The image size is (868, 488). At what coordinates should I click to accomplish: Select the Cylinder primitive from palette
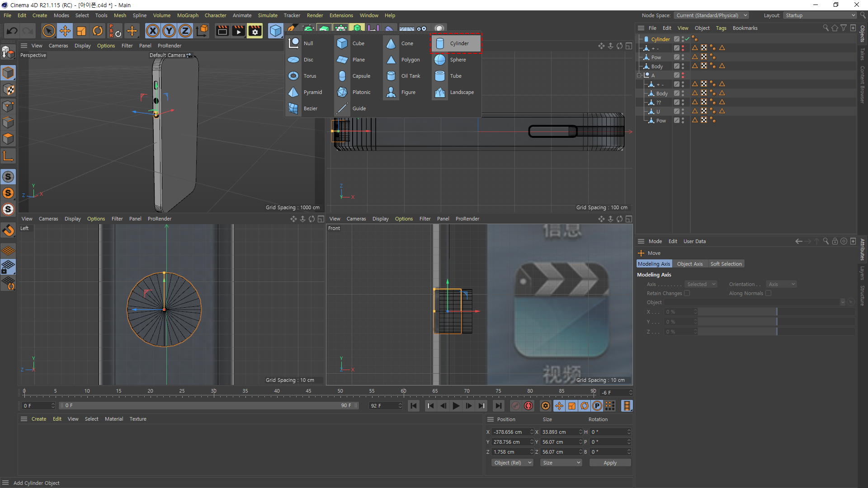coord(456,43)
